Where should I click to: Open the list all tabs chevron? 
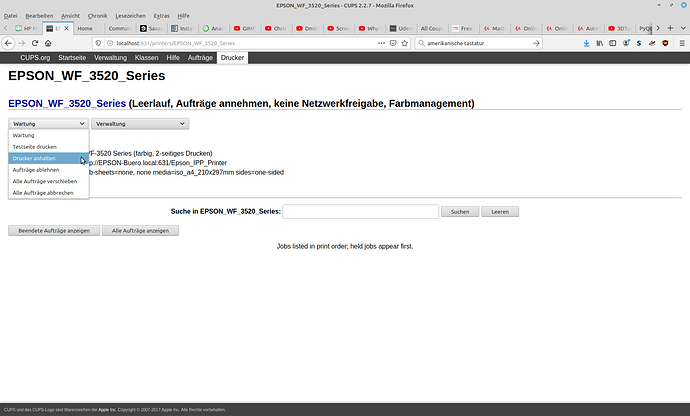point(683,28)
